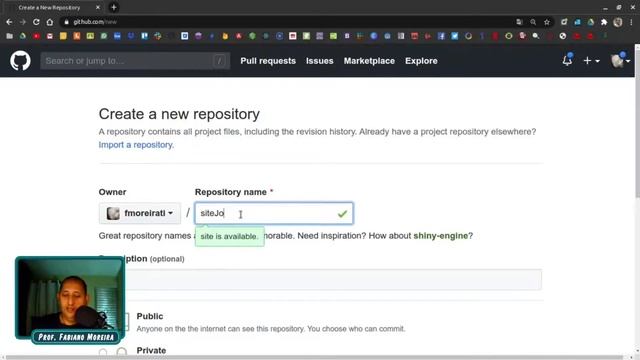The image size is (640, 360).
Task: Expand the plus create-new menu
Action: coord(591,61)
